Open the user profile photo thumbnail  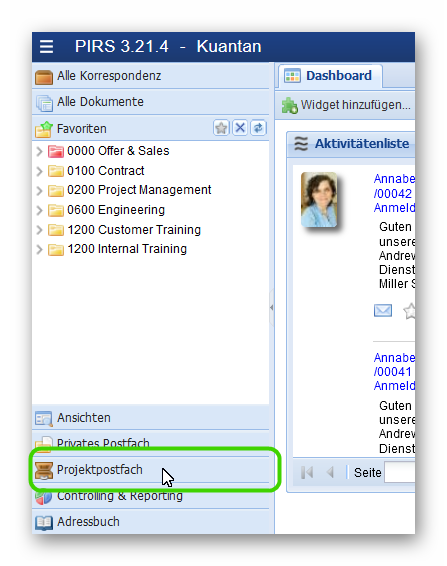click(319, 200)
